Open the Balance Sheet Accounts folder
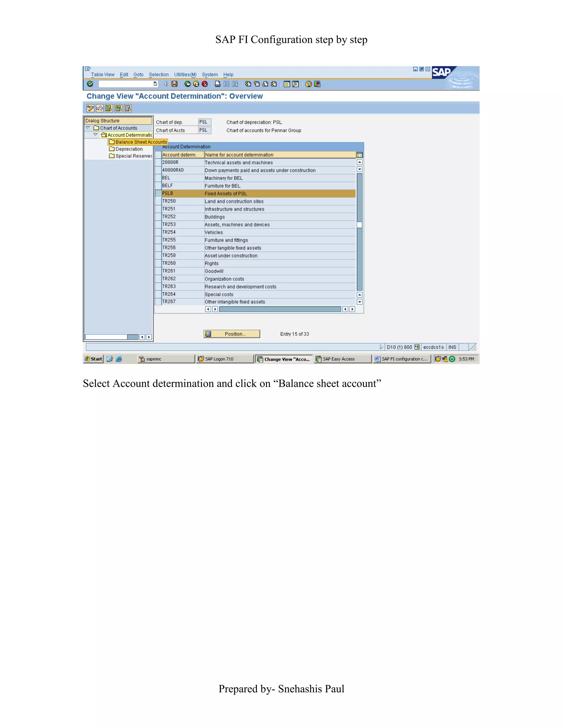Viewport: 563px width, 728px height. (138, 142)
